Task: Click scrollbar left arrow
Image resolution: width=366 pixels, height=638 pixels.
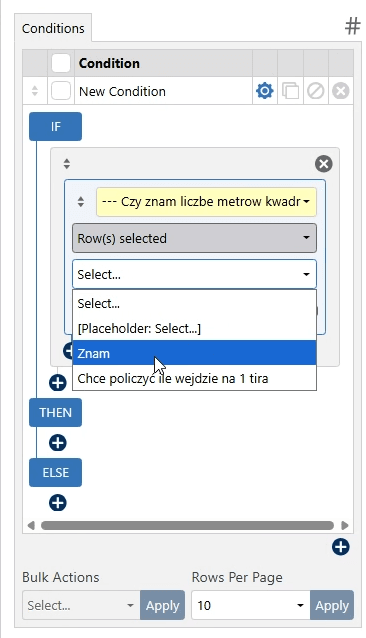Action: [x=30, y=525]
